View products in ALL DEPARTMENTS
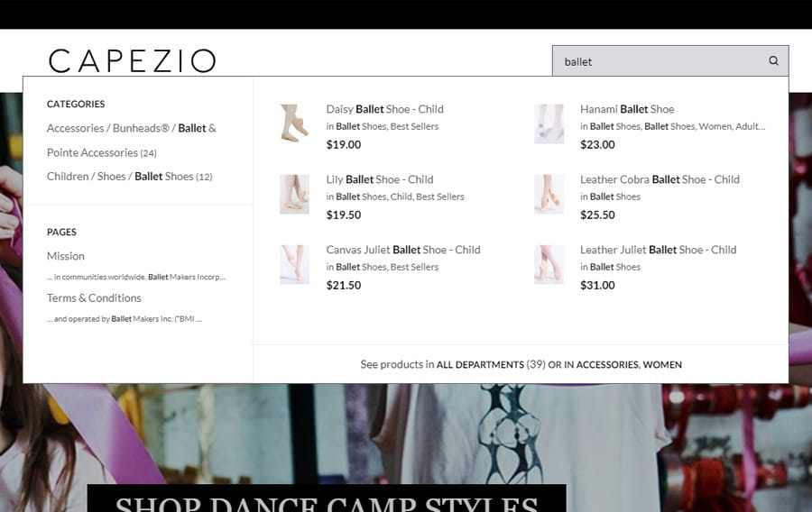 click(x=480, y=364)
